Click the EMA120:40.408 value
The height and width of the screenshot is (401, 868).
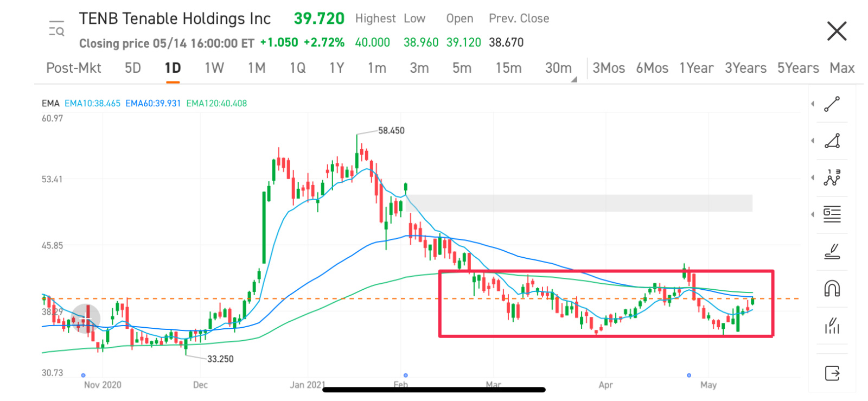click(216, 103)
